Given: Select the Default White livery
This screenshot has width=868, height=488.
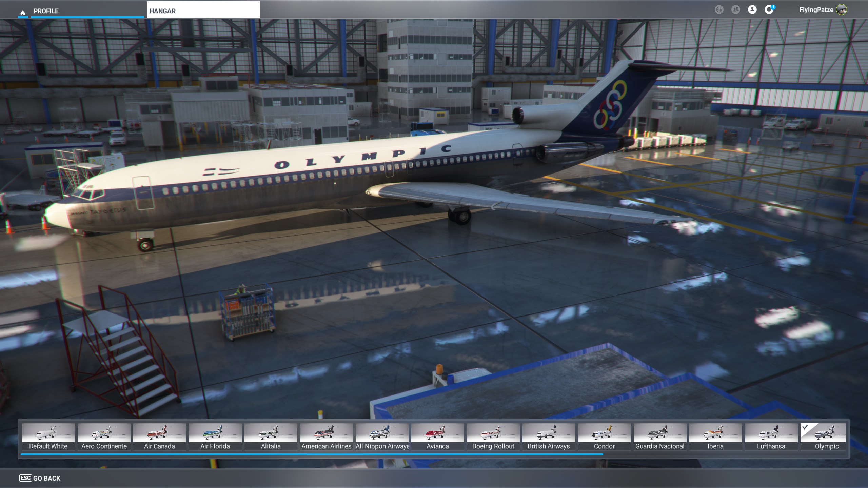Looking at the screenshot, I should [48, 436].
